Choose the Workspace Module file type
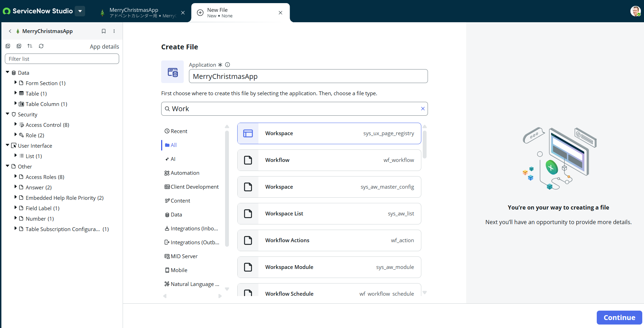Screen dimensions: 644x328 coord(329,267)
